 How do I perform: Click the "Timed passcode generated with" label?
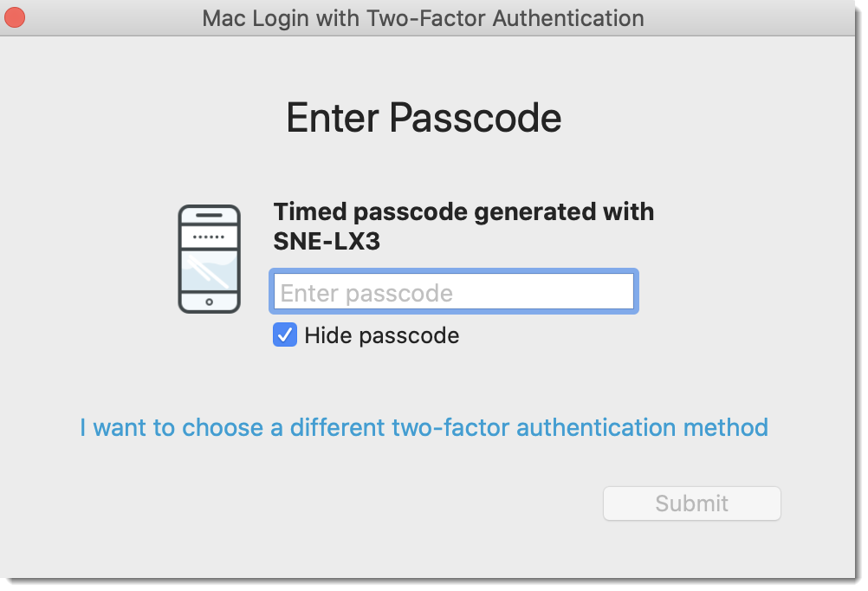pyautogui.click(x=463, y=211)
